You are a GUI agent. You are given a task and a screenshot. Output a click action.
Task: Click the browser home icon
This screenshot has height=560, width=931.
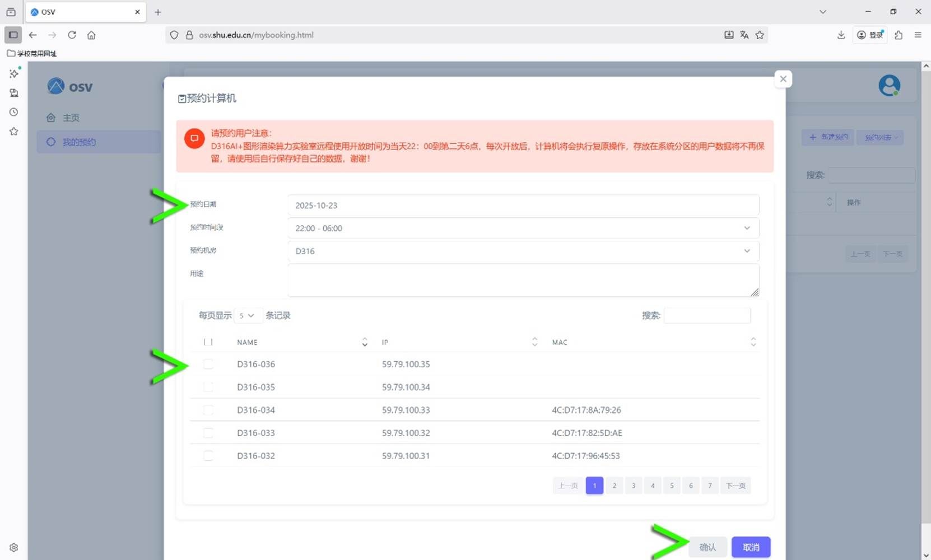pyautogui.click(x=91, y=35)
